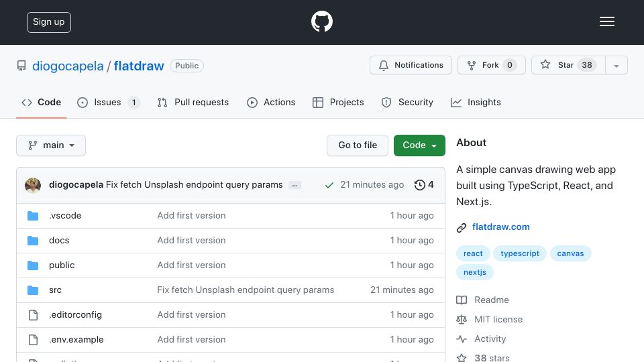Open the MIT license link
This screenshot has width=644, height=362.
pyautogui.click(x=498, y=319)
